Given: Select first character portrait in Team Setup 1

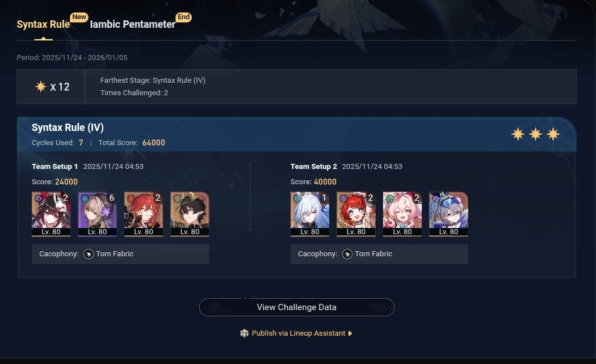Looking at the screenshot, I should tap(51, 214).
